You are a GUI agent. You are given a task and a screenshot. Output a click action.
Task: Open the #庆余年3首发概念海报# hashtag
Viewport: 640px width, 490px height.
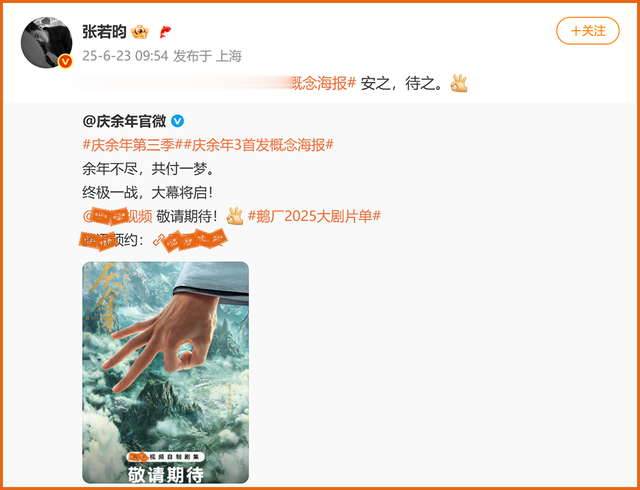tap(258, 145)
